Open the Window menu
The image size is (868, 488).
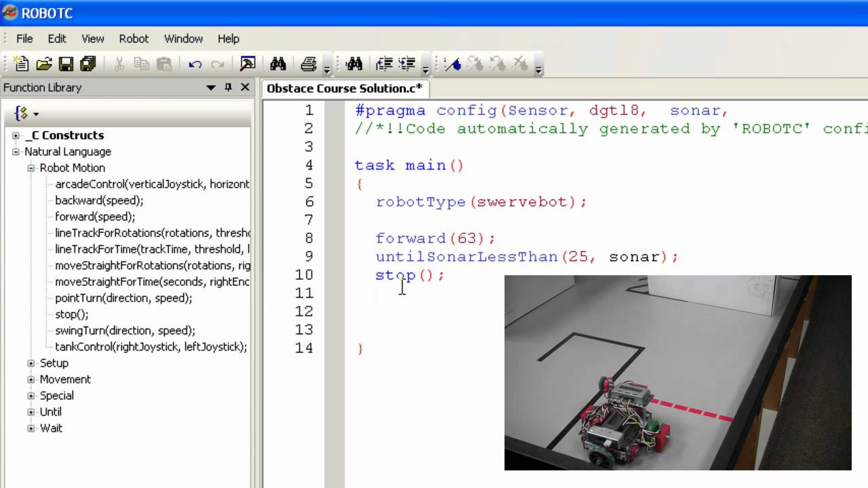(183, 39)
